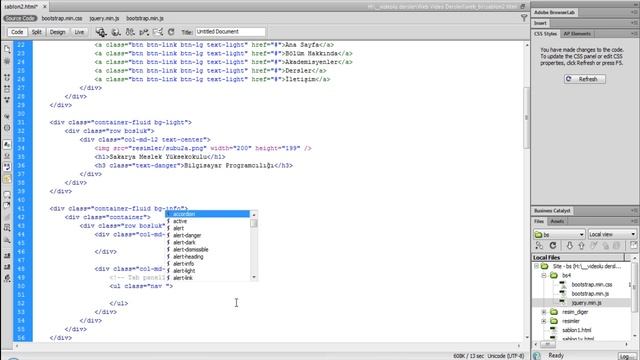Click the Apply Comment icon
The height and width of the screenshot is (360, 640).
[7, 195]
